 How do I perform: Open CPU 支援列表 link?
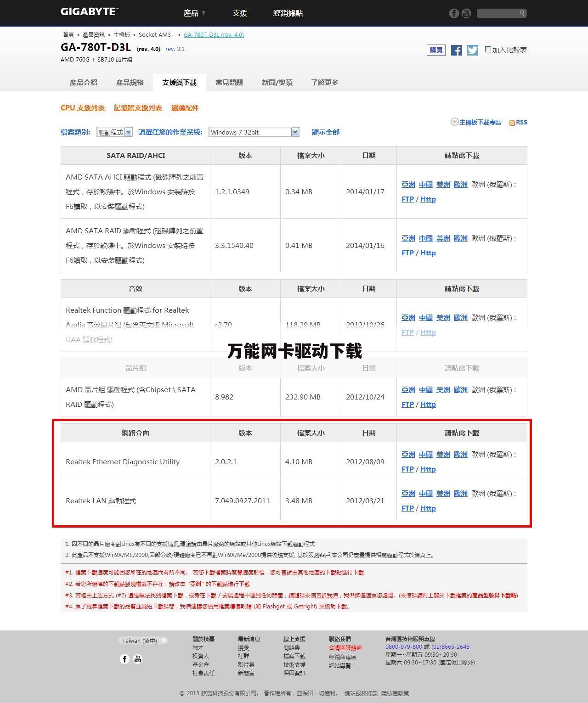[x=83, y=108]
